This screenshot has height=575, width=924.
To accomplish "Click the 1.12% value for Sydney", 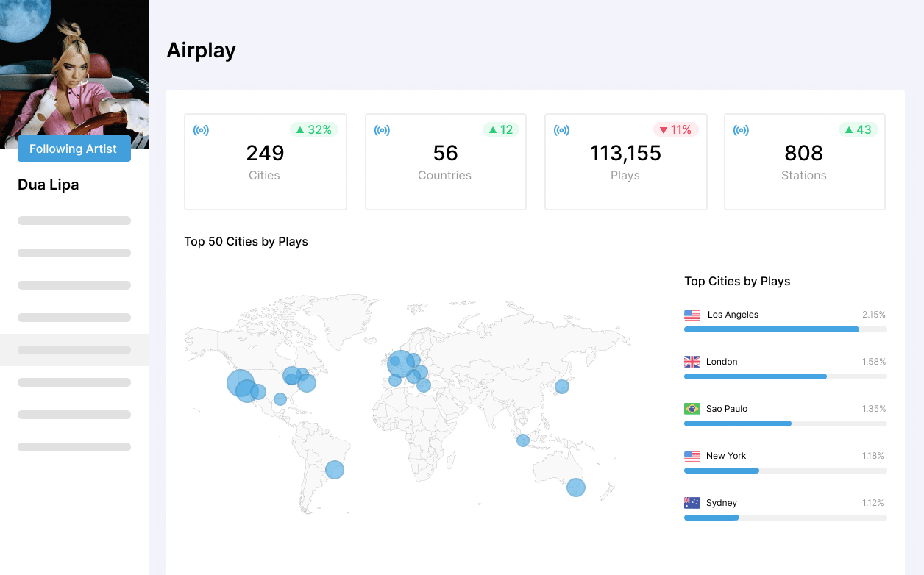I will point(873,503).
